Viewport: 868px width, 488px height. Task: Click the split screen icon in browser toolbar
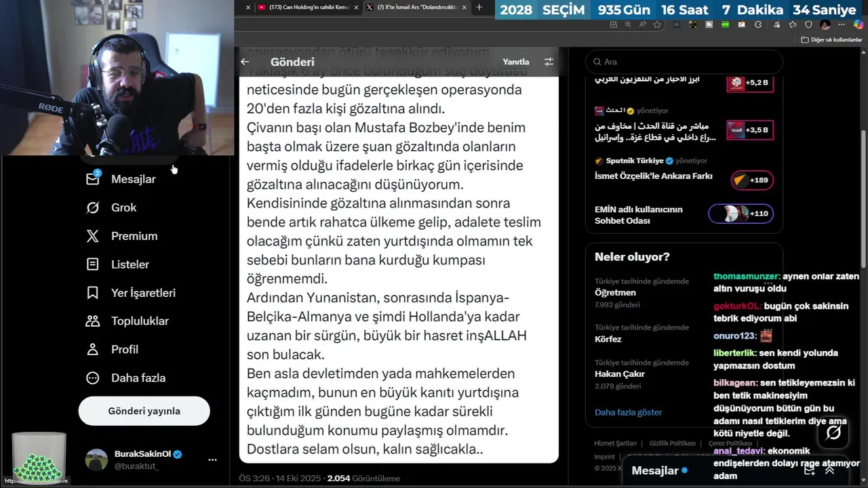pyautogui.click(x=614, y=24)
